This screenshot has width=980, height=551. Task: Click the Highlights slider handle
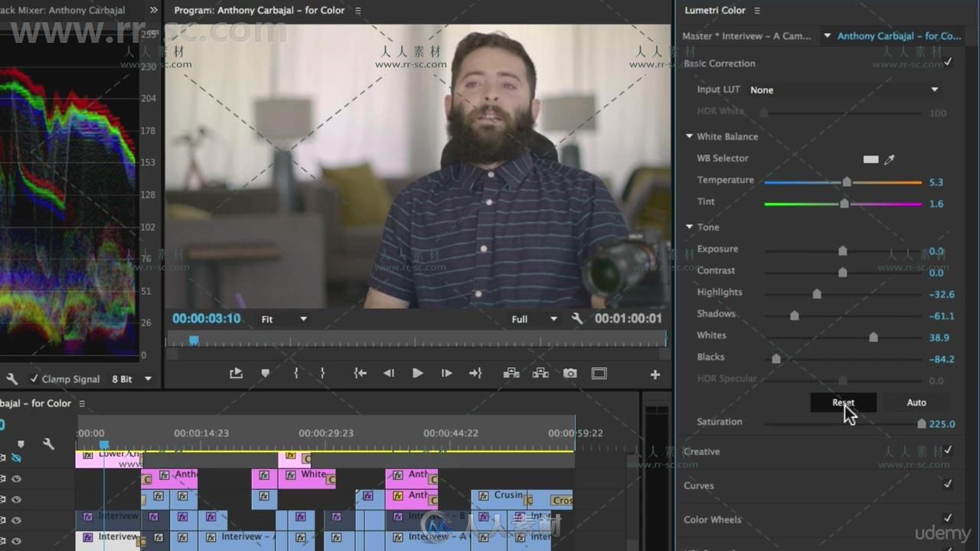click(816, 294)
